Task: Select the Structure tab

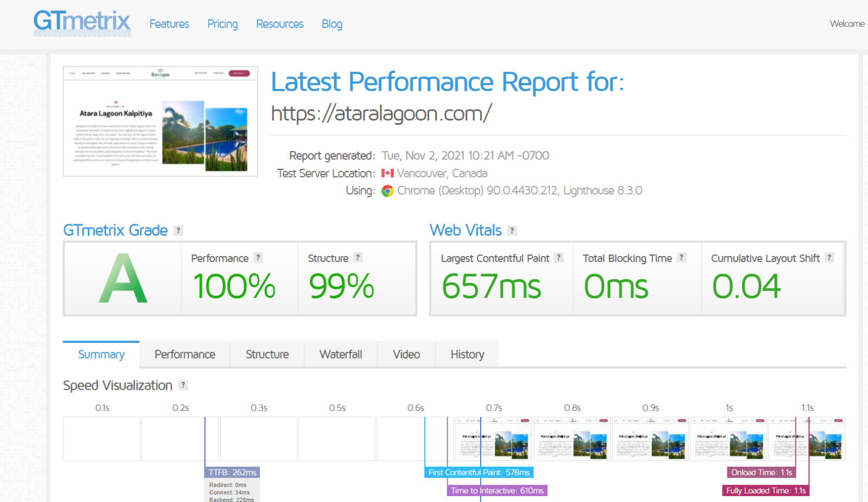Action: click(267, 354)
